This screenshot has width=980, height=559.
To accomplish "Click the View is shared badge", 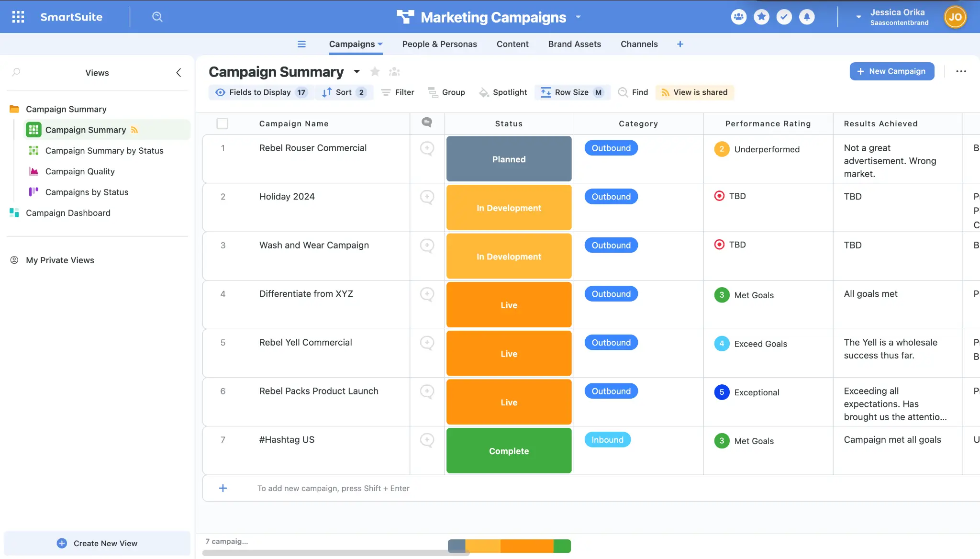I will 694,92.
